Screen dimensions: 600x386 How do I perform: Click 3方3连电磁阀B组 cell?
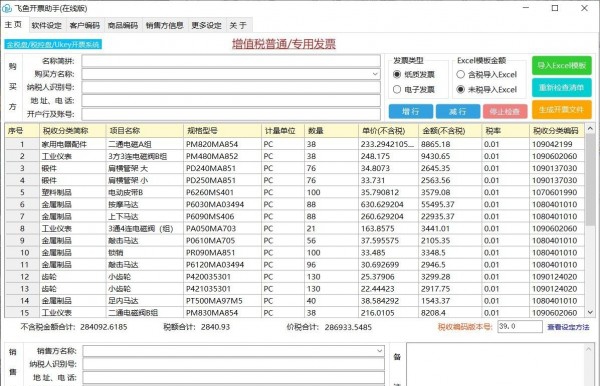pos(145,156)
